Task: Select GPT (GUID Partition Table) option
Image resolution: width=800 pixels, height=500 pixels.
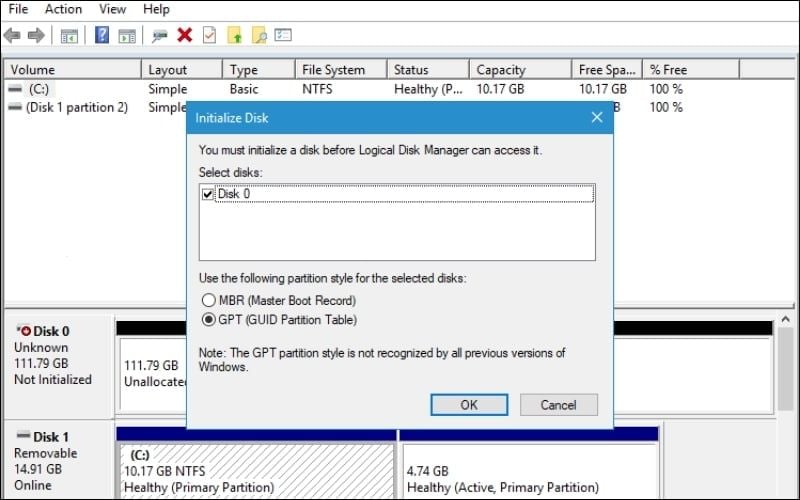Action: pyautogui.click(x=208, y=320)
